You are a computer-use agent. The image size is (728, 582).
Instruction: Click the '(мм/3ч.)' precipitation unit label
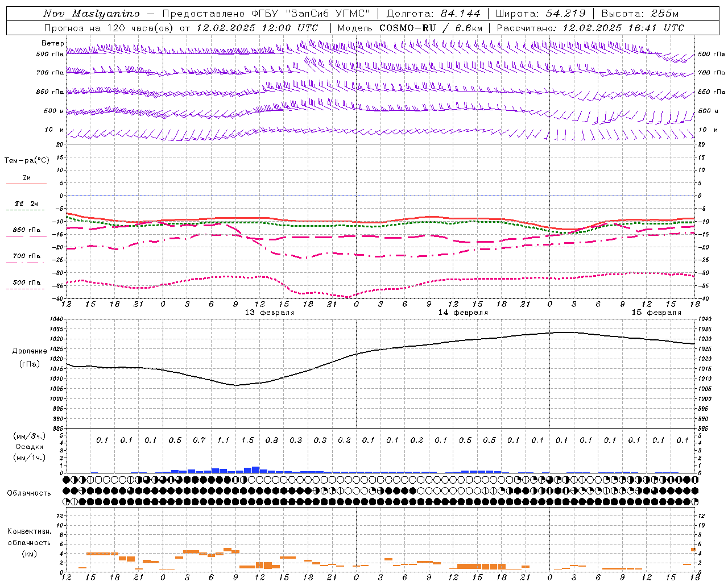(x=30, y=436)
